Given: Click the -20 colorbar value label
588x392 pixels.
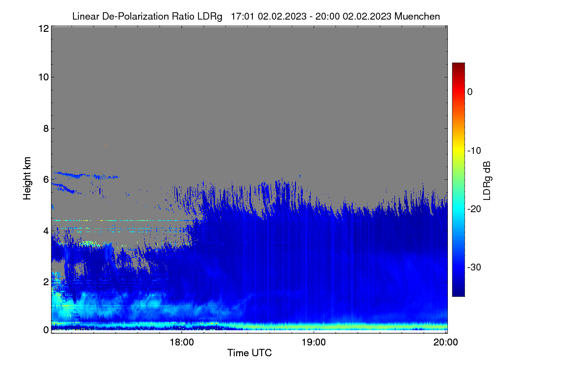Looking at the screenshot, I should (474, 209).
